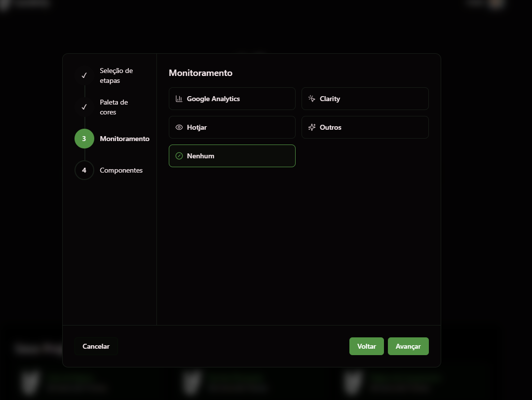The width and height of the screenshot is (532, 400).
Task: Click the bar chart icon for Google Analytics
Action: (179, 99)
